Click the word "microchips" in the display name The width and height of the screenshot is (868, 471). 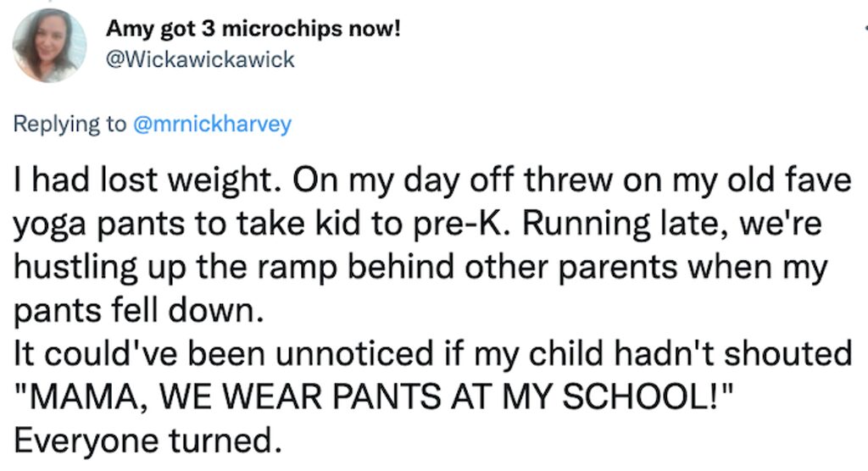point(281,29)
